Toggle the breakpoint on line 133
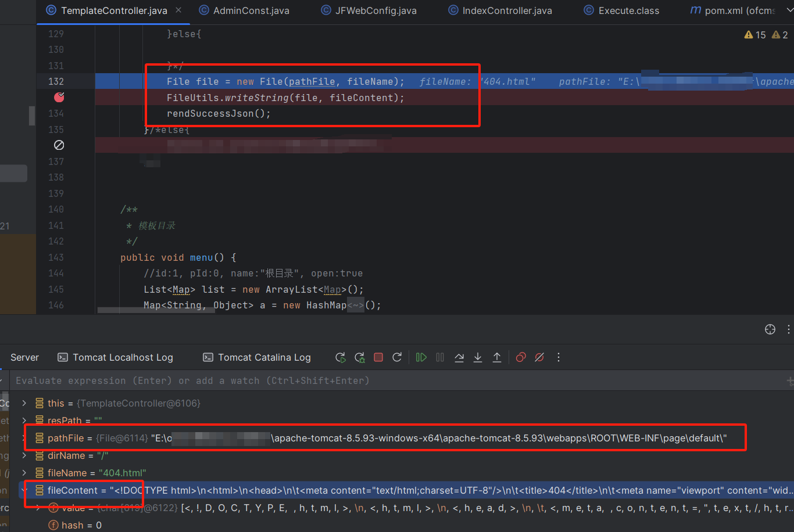This screenshot has height=532, width=794. 59,97
